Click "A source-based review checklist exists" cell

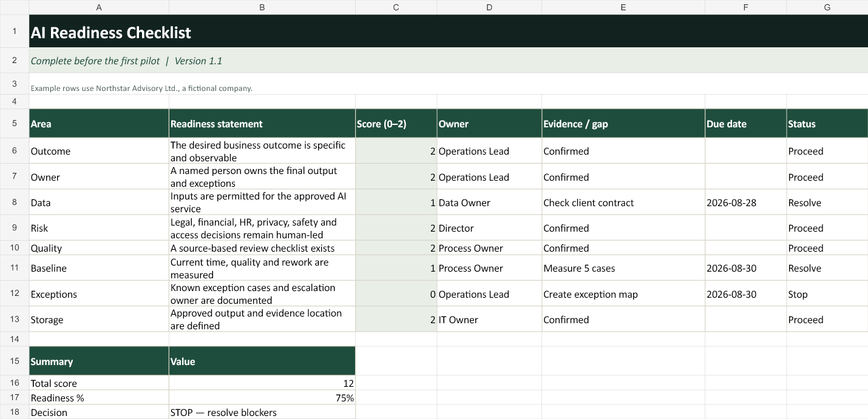(262, 248)
